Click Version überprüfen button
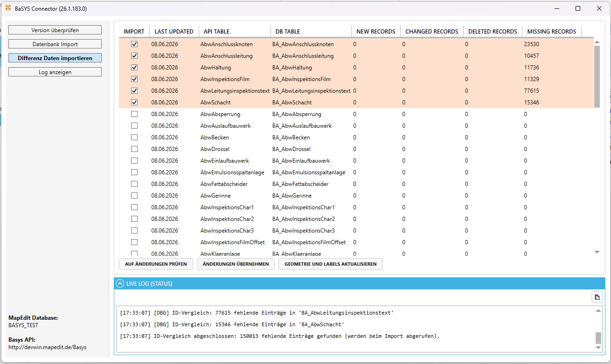This screenshot has width=611, height=364. pos(55,30)
